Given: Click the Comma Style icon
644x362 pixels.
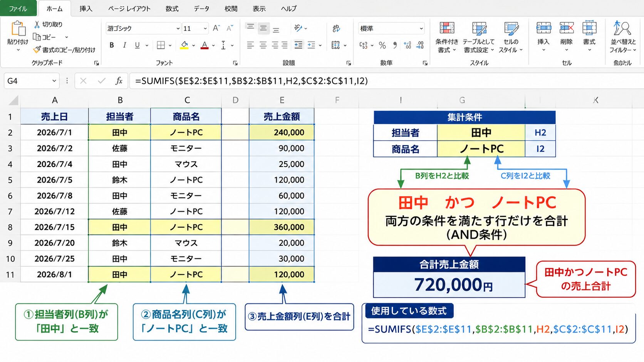Looking at the screenshot, I should 395,45.
